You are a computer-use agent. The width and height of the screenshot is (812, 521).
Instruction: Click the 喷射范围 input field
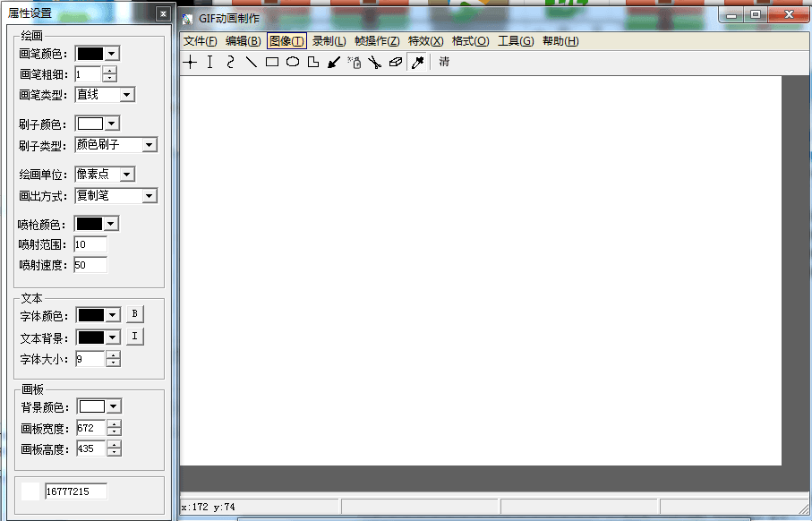90,244
